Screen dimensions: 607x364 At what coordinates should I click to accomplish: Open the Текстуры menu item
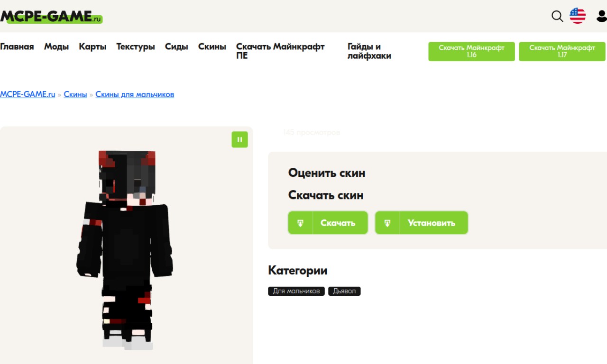point(136,46)
